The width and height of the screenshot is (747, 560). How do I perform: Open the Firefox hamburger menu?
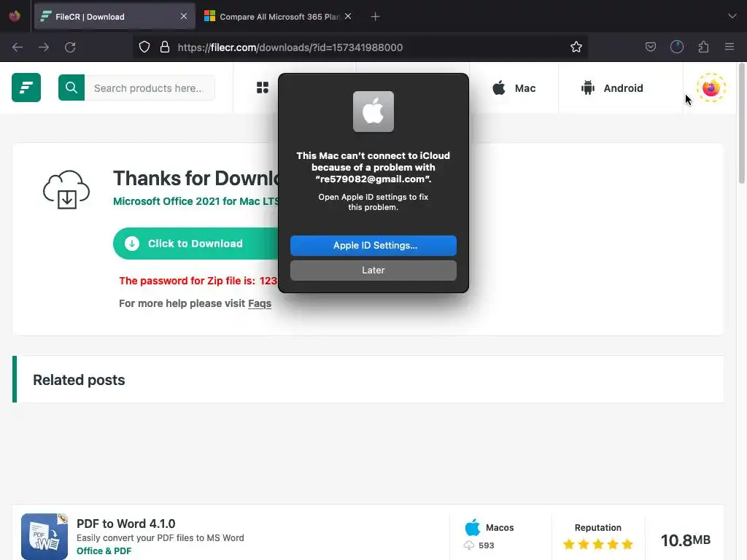pyautogui.click(x=729, y=47)
